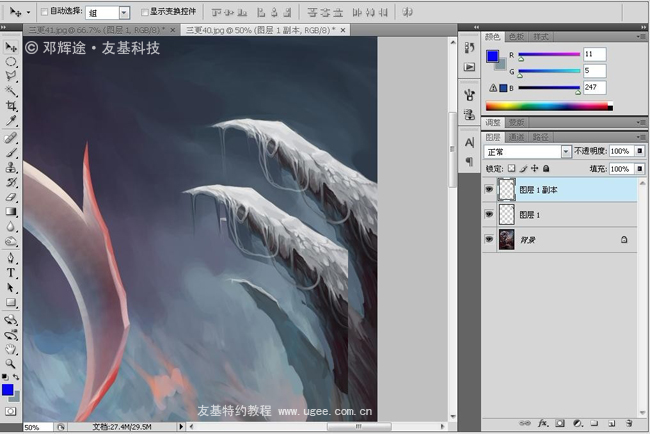Open the History panel icon
Viewport: 650px width, 434px height.
click(469, 48)
